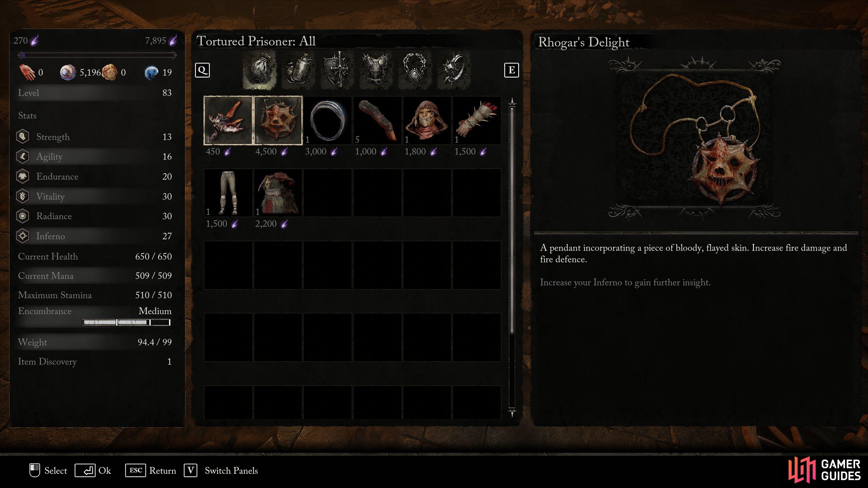This screenshot has height=488, width=868.
Task: Switch to the armour chestplate category
Action: point(376,70)
